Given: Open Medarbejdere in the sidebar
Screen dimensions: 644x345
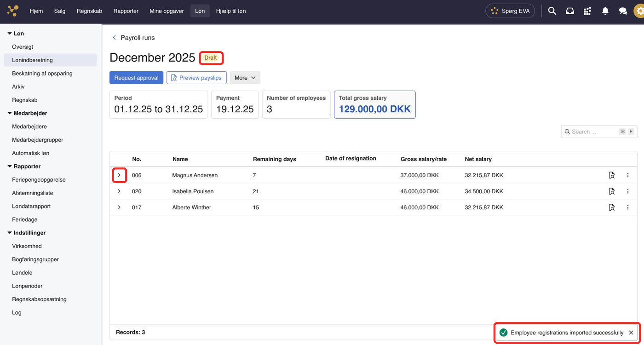Looking at the screenshot, I should click(29, 126).
